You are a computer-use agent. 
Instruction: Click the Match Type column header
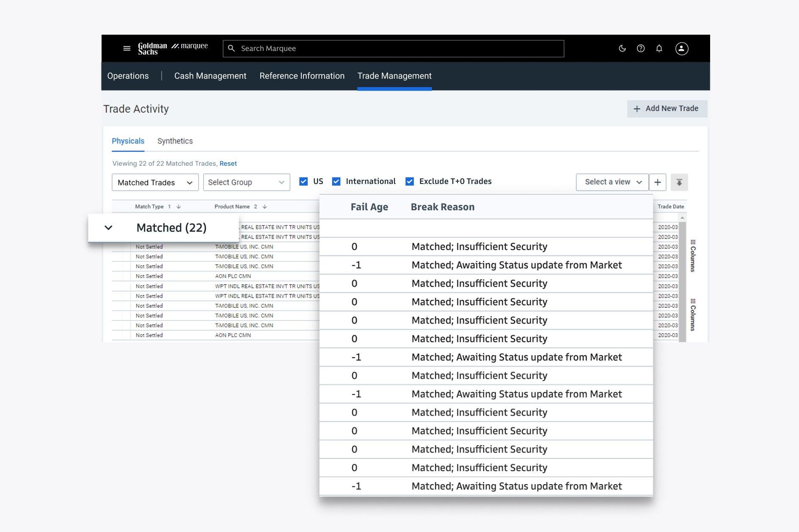[149, 207]
